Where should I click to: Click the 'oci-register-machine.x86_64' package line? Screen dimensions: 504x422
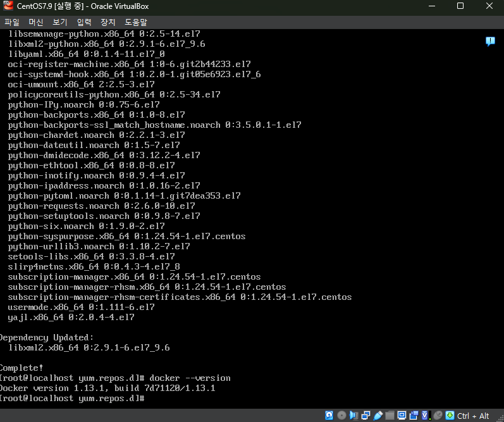(129, 64)
